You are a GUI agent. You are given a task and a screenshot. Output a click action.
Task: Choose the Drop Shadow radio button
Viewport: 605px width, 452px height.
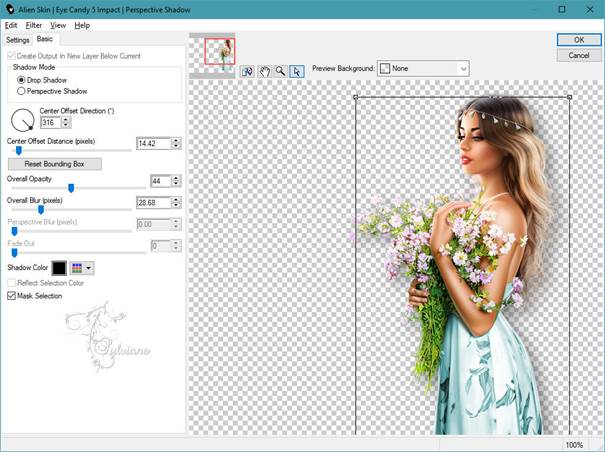(x=21, y=80)
